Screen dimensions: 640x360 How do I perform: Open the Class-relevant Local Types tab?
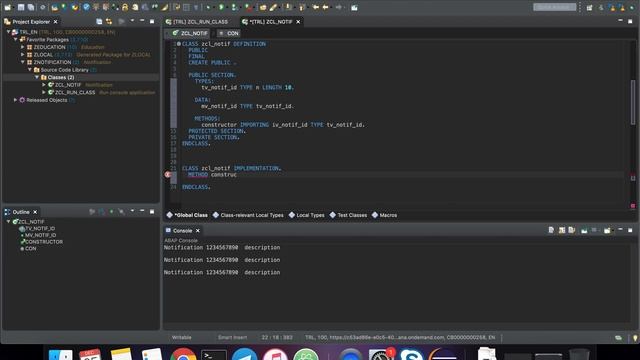pyautogui.click(x=248, y=215)
